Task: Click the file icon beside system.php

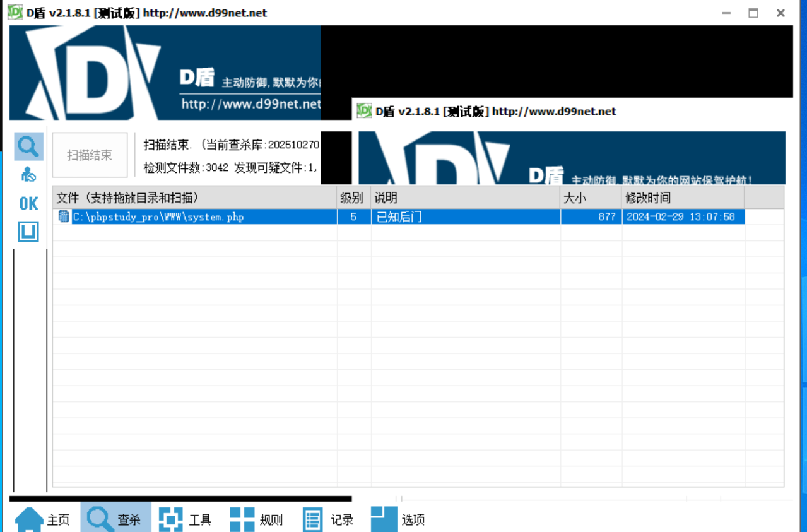Action: [64, 216]
